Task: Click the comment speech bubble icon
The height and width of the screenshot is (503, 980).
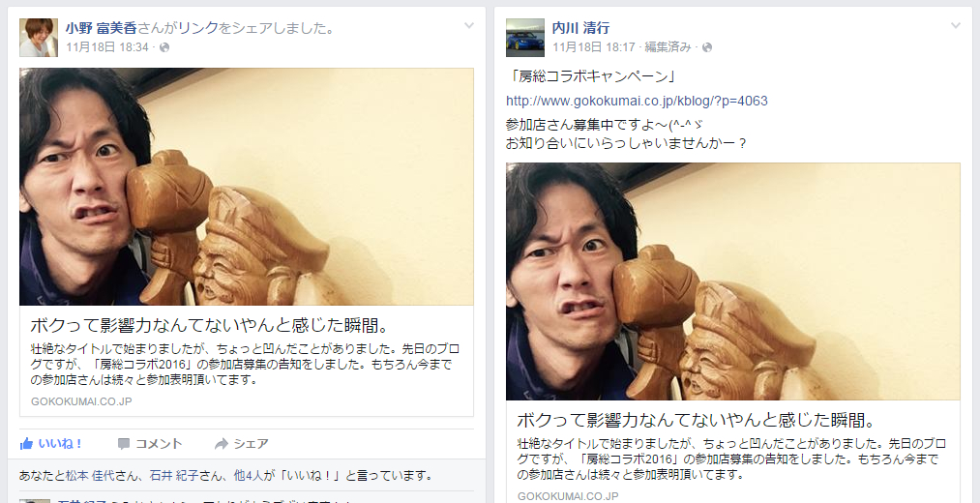Action: 124,444
